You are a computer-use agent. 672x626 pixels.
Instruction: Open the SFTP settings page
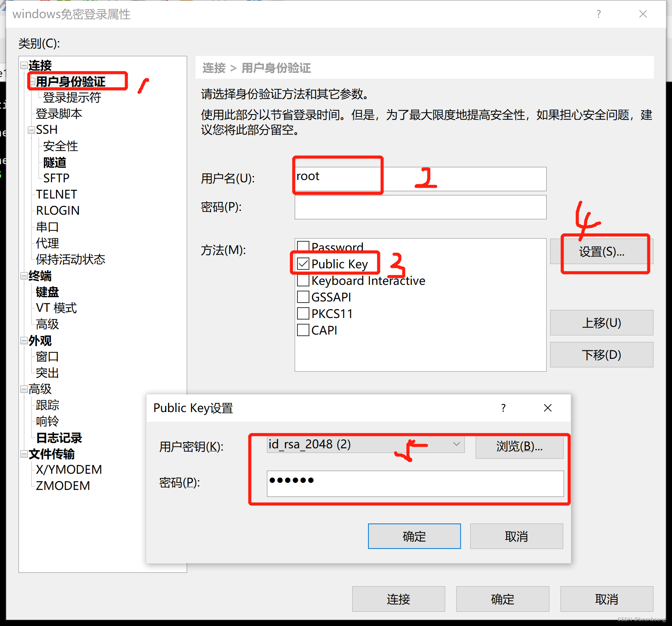point(56,178)
